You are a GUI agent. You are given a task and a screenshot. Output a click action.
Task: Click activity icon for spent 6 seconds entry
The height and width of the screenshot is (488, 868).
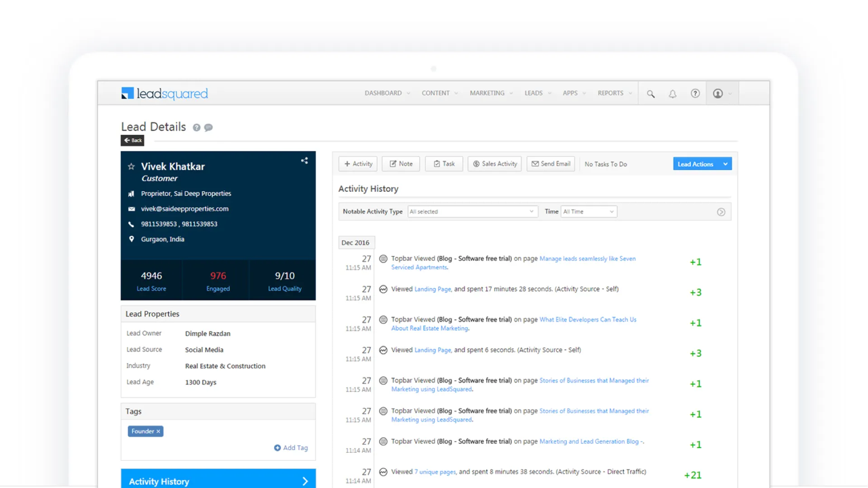point(383,350)
